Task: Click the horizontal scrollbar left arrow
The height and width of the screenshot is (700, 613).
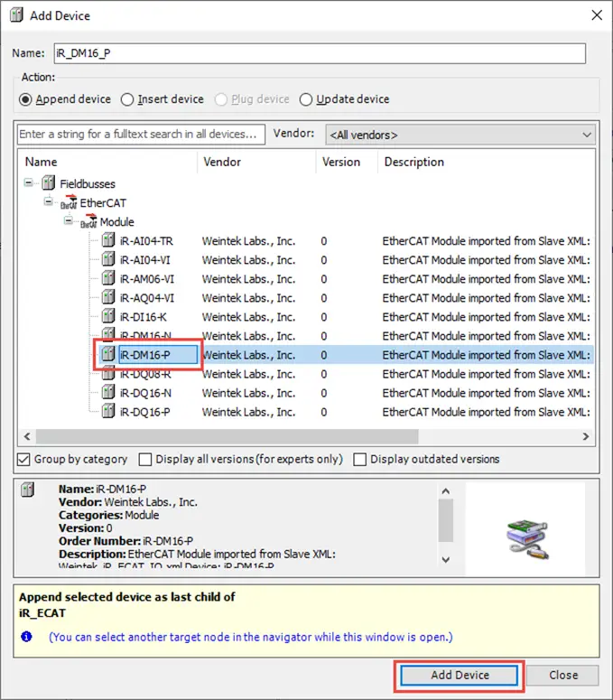Action: tap(27, 436)
